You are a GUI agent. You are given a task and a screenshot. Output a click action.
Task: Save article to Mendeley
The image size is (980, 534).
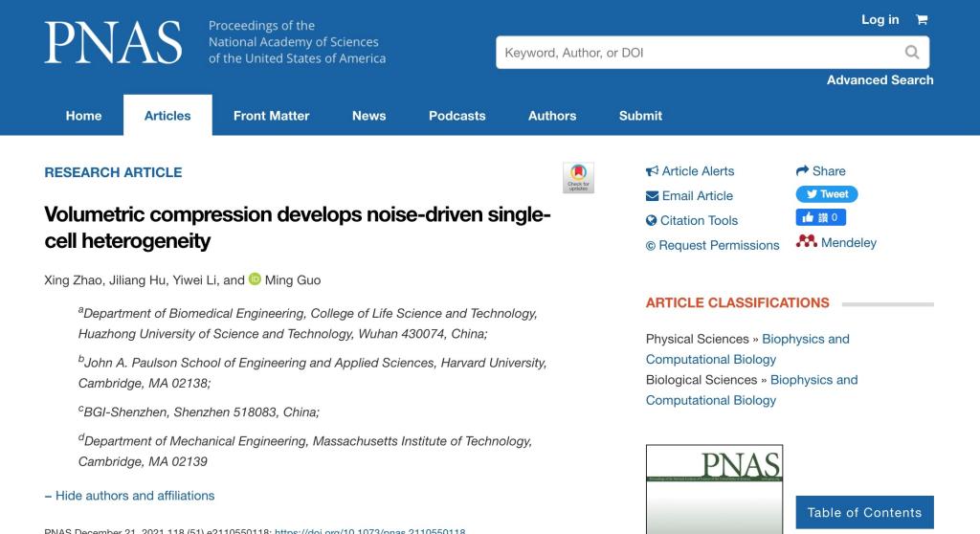coord(836,243)
